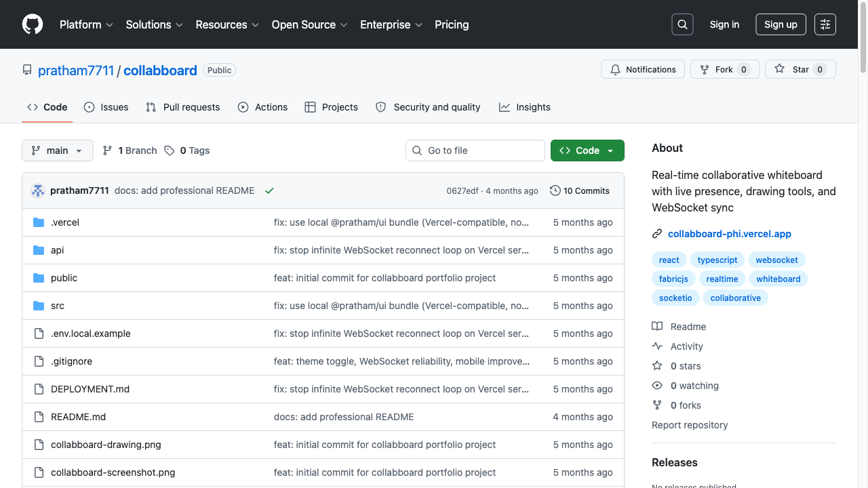
Task: Switch to Security and quality tab
Action: pyautogui.click(x=428, y=107)
